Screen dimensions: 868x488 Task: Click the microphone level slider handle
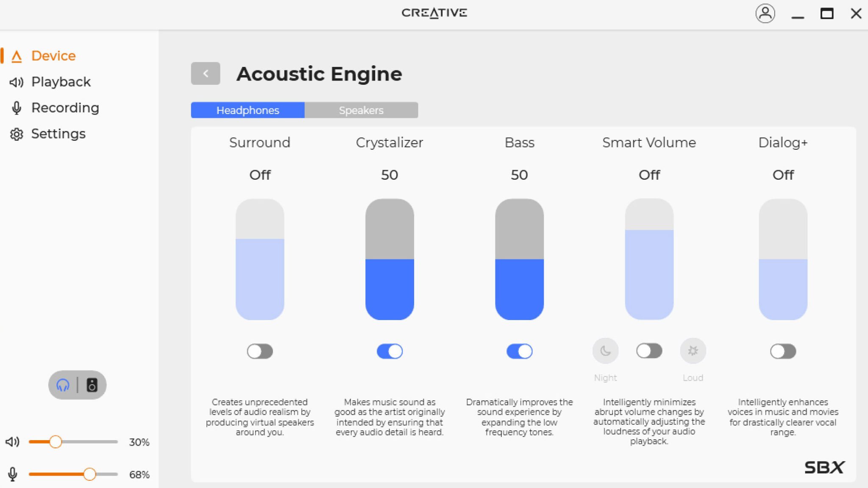tap(89, 474)
